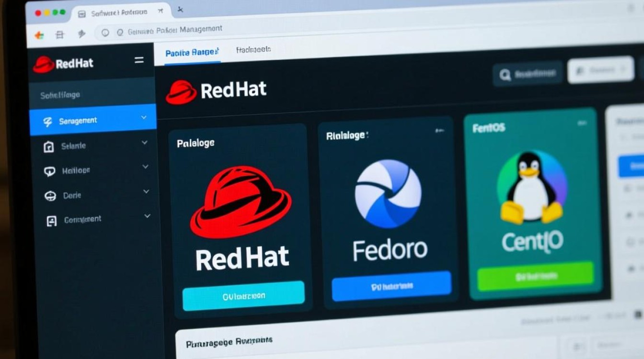Screen dimensions: 644x359
Task: Click the magnifier icon in the search box
Action: coord(505,75)
